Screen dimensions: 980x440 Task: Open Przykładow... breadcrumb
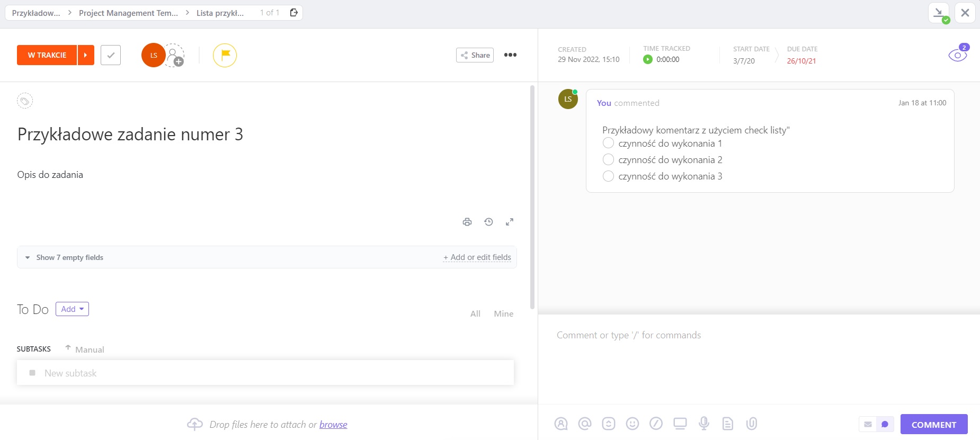(x=36, y=13)
